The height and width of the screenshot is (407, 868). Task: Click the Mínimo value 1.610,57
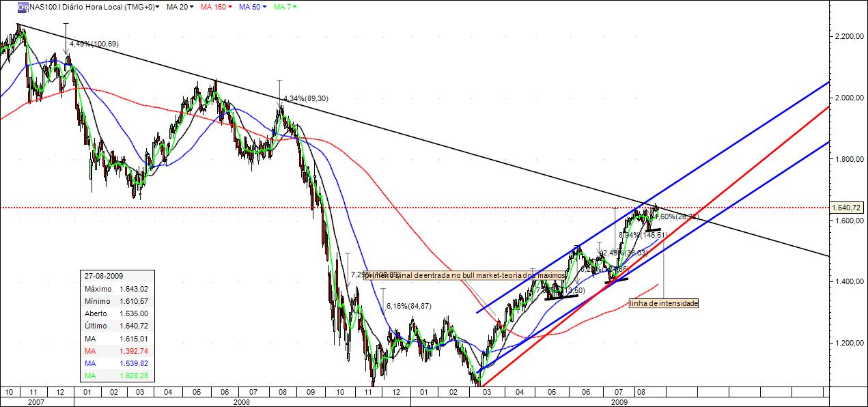tap(133, 300)
